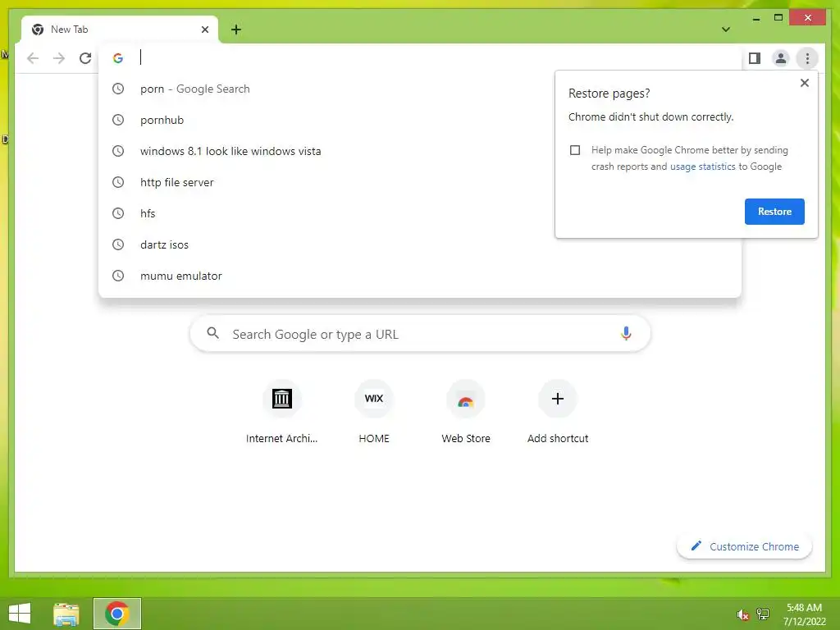Open the taskbar clock showing 5:48 AM
This screenshot has height=630, width=840.
(804, 614)
